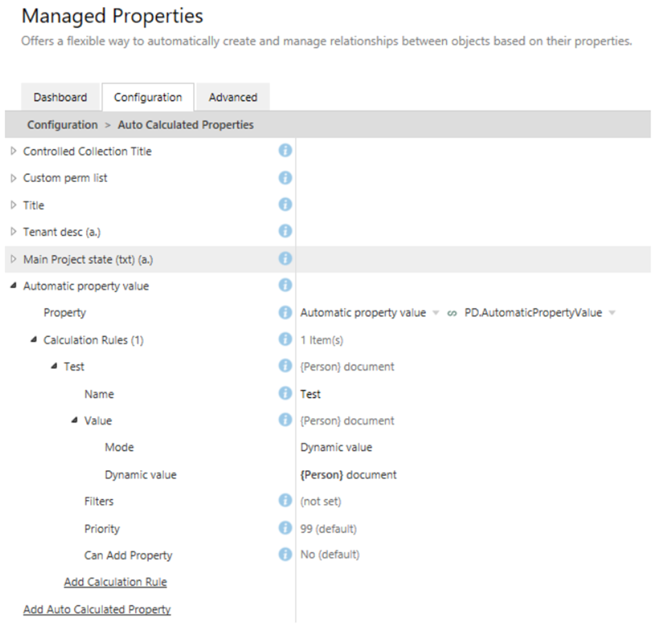Click info icon for Tenant desc (a.)
Image resolution: width=672 pixels, height=624 pixels.
pos(285,231)
